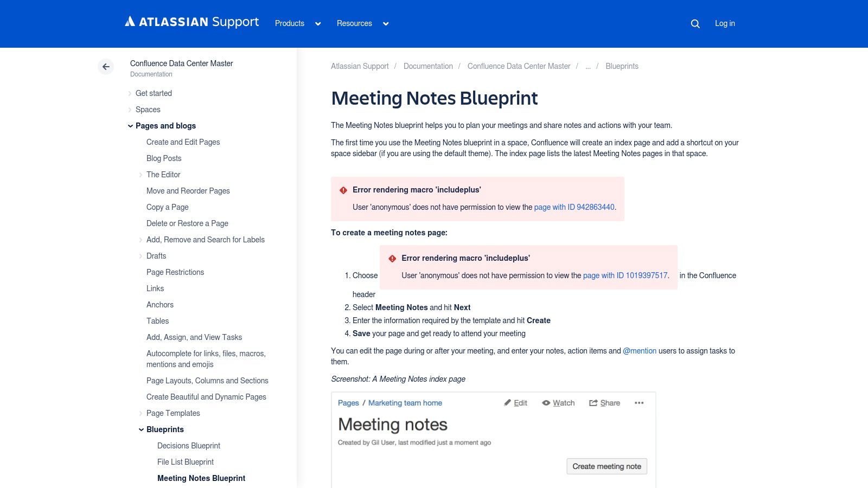The image size is (868, 488).
Task: Open Add, Assign, and View Tasks
Action: tap(194, 337)
